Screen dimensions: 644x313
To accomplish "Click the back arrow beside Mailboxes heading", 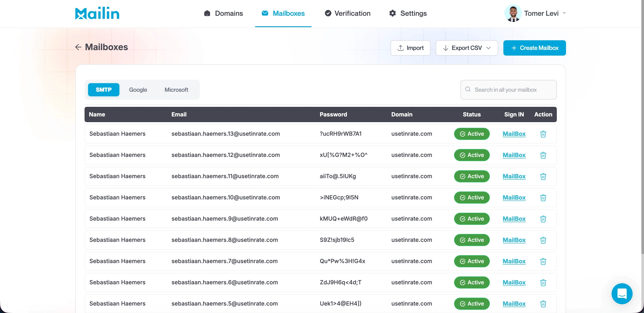I will [x=78, y=47].
